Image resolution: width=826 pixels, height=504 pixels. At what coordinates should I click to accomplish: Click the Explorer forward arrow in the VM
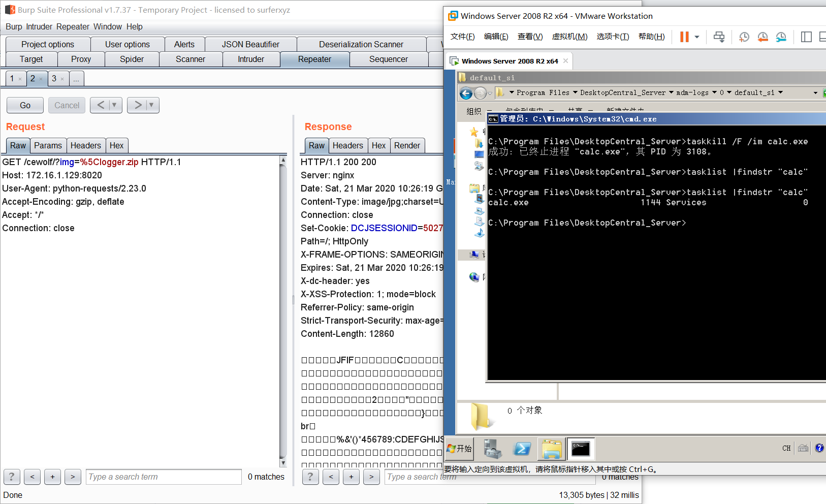click(x=480, y=93)
